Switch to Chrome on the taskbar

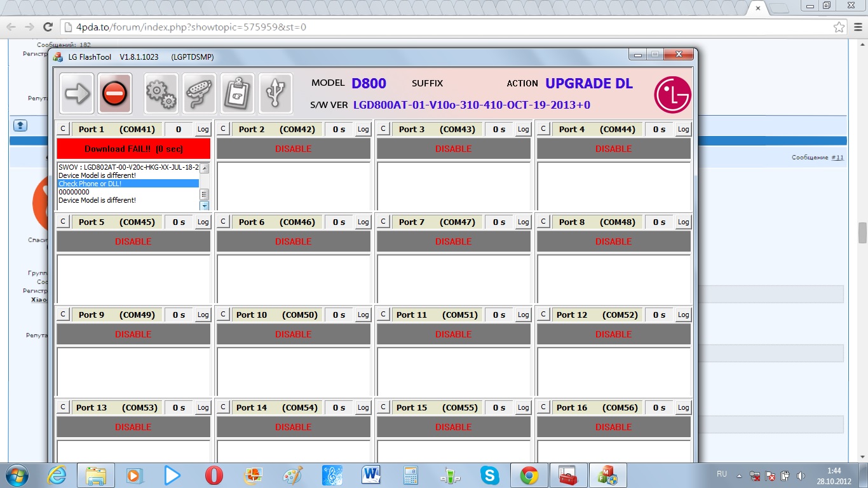[x=529, y=475]
